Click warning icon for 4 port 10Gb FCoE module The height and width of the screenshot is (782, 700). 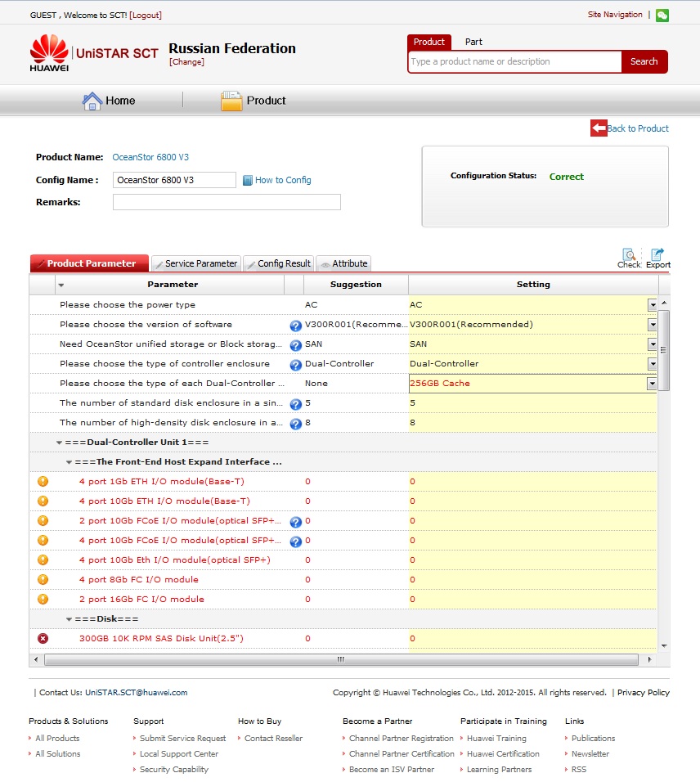[x=43, y=540]
